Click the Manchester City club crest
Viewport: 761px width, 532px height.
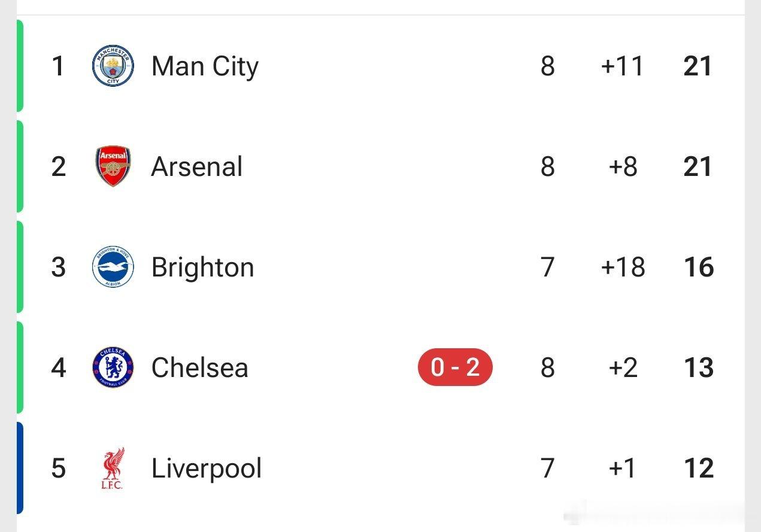[x=113, y=66]
